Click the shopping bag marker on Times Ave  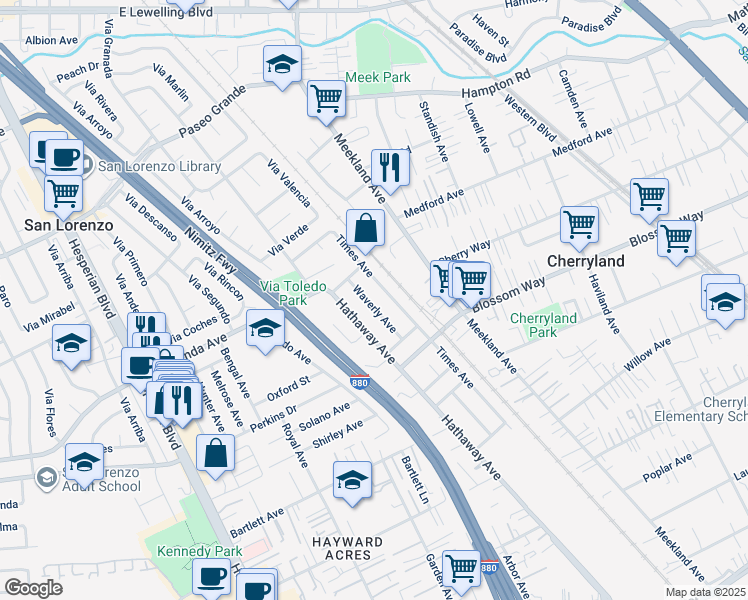coord(366,227)
